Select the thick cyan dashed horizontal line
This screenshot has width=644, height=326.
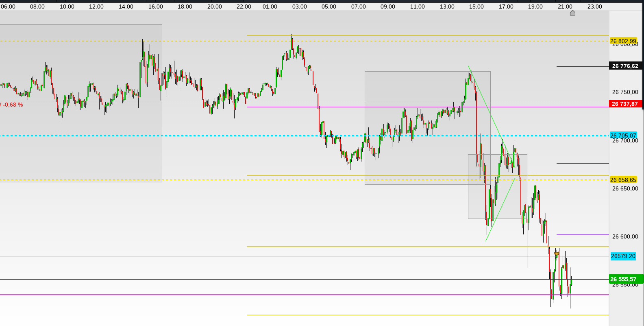coord(305,136)
